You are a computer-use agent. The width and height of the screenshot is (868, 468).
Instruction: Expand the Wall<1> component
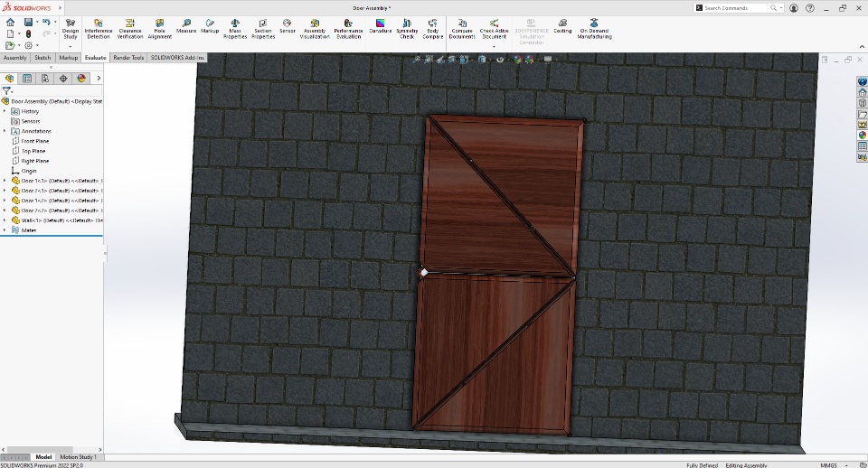(5, 220)
